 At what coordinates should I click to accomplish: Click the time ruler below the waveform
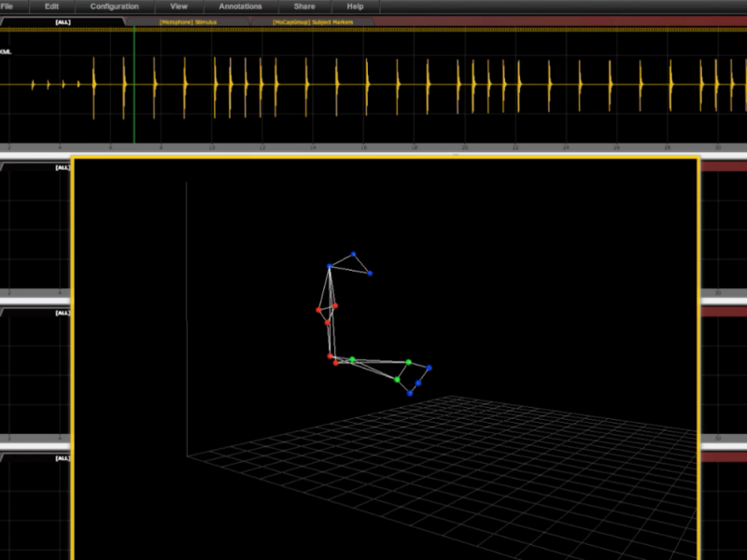tap(373, 147)
